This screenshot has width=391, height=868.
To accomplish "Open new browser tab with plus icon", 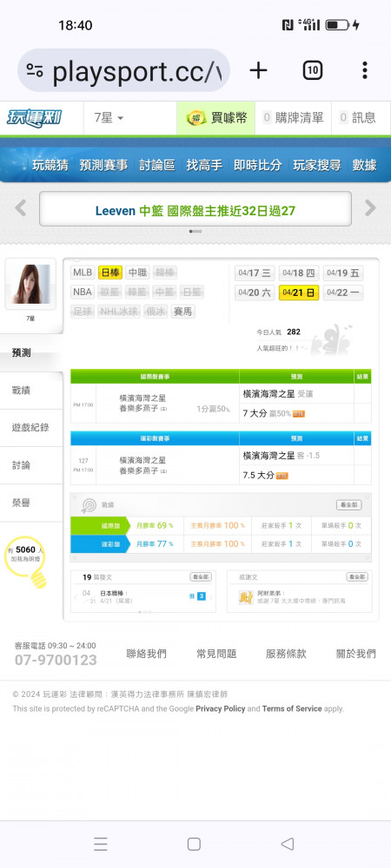I will point(258,70).
